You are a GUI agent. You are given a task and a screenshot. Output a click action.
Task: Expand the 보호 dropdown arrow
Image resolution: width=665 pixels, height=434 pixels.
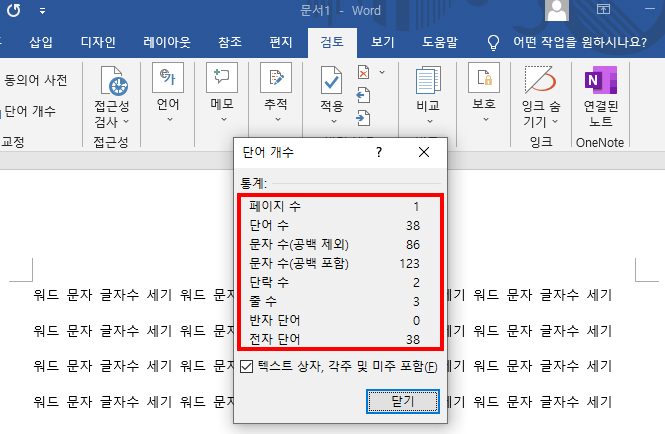pyautogui.click(x=486, y=120)
